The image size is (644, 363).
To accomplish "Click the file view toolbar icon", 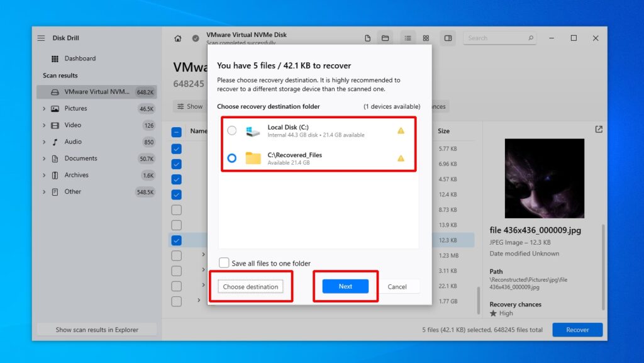I will coord(368,38).
